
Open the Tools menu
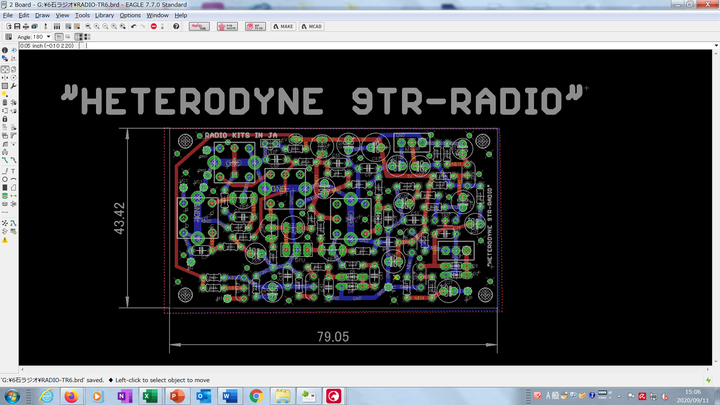click(x=82, y=15)
